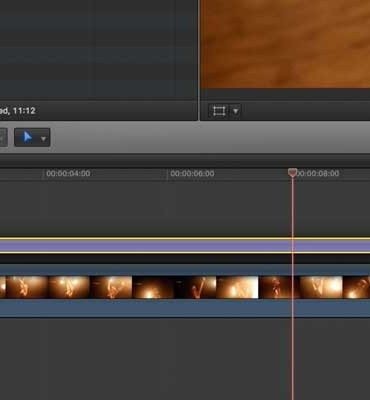Click the partially visible button beside Select tool
This screenshot has height=400, width=370.
coord(3,137)
